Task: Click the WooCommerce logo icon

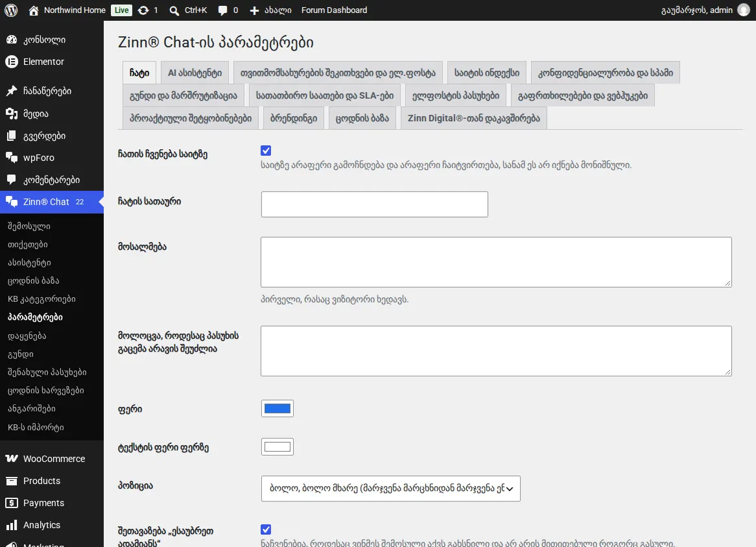Action: pos(12,459)
